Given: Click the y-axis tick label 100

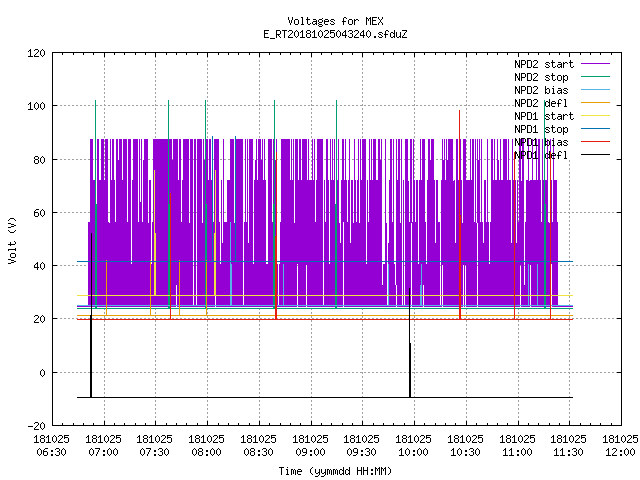Looking at the screenshot, I should coord(36,106).
